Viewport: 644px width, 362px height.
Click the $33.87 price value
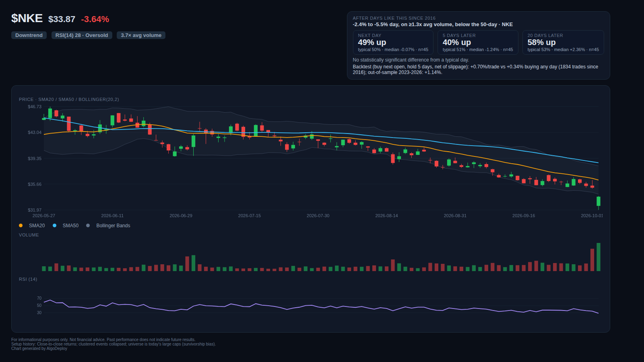coord(62,19)
